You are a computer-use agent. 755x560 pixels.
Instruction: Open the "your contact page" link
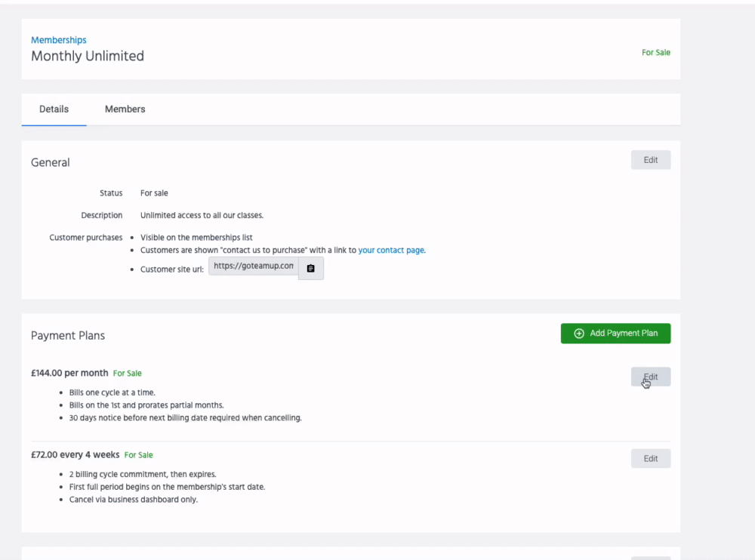pyautogui.click(x=391, y=250)
